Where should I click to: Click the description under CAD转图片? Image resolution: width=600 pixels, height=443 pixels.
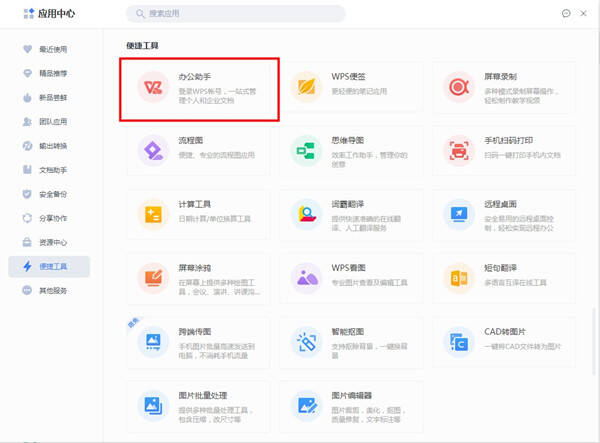click(x=523, y=347)
